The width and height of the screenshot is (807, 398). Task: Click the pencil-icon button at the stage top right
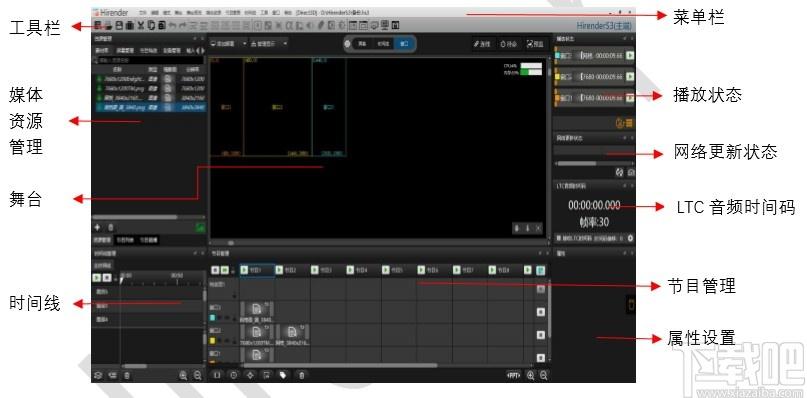482,44
